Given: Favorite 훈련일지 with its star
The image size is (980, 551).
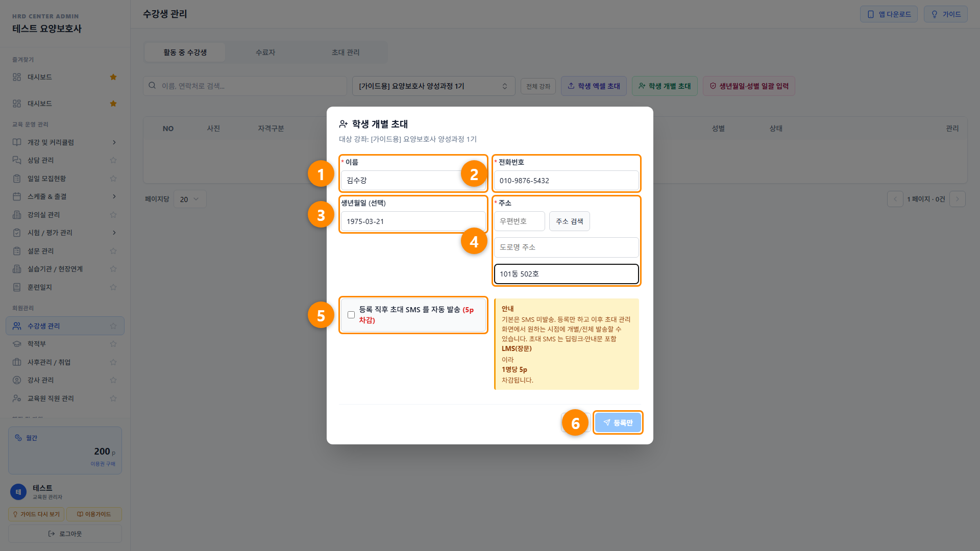Looking at the screenshot, I should coord(113,287).
